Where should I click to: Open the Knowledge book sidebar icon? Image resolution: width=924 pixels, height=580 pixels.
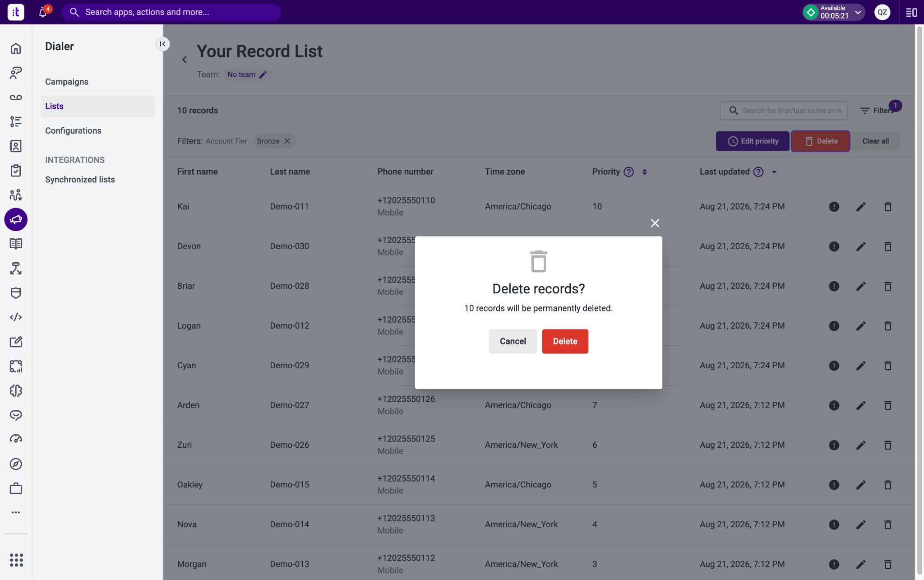pyautogui.click(x=16, y=244)
